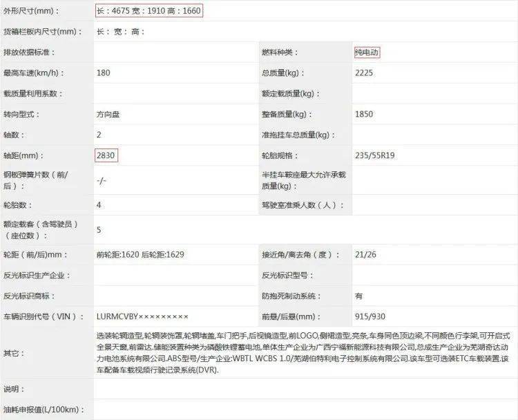Image resolution: width=518 pixels, height=420 pixels.
Task: Click the 最高车速(km/h) label
Action: click(34, 73)
